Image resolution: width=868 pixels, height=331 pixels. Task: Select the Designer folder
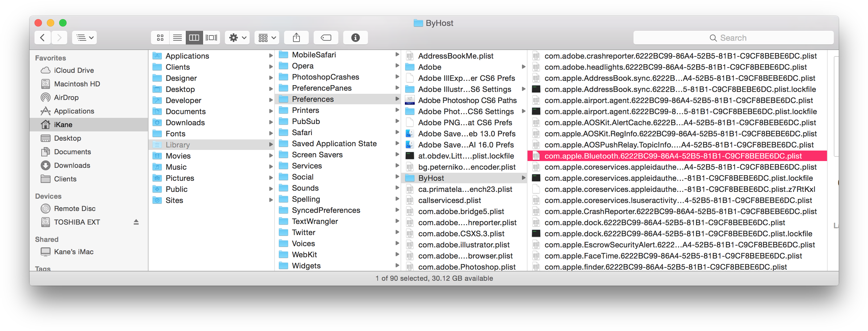click(212, 78)
